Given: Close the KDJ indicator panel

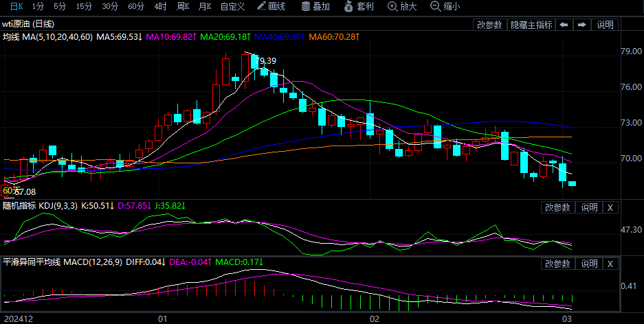Looking at the screenshot, I should click(610, 207).
